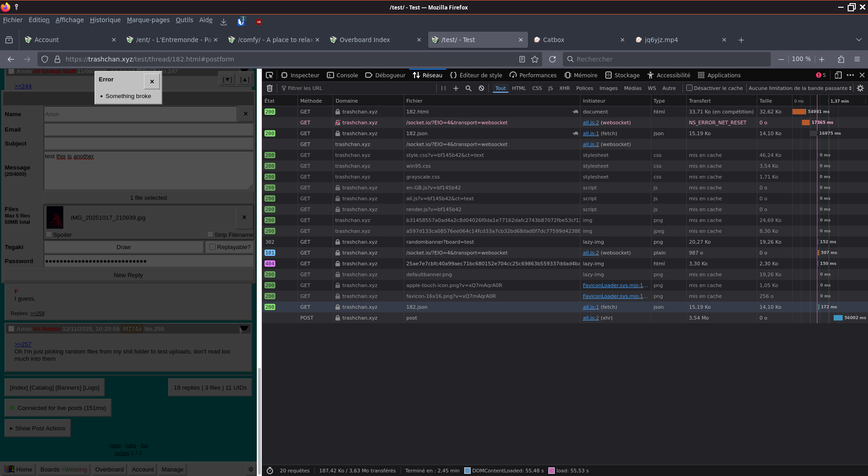This screenshot has height=476, width=868.
Task: Reload the current page
Action: [552, 59]
